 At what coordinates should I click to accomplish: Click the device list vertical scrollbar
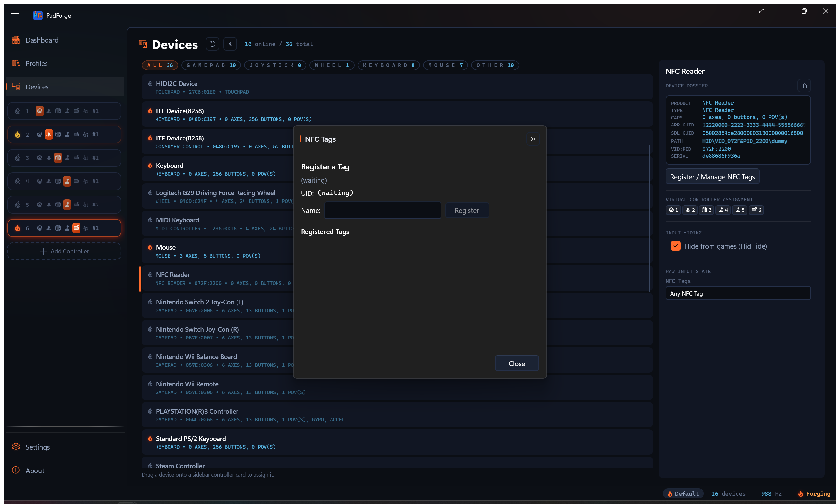(649, 218)
